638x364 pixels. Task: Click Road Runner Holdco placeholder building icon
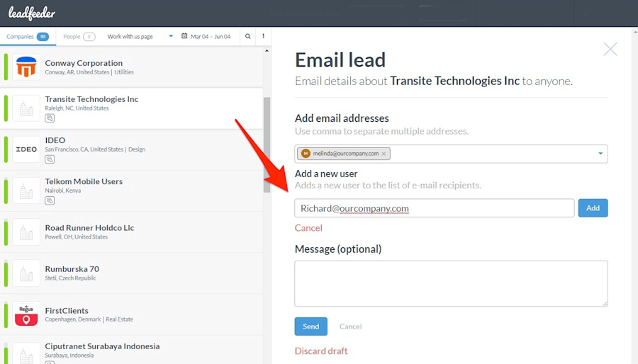(x=26, y=232)
